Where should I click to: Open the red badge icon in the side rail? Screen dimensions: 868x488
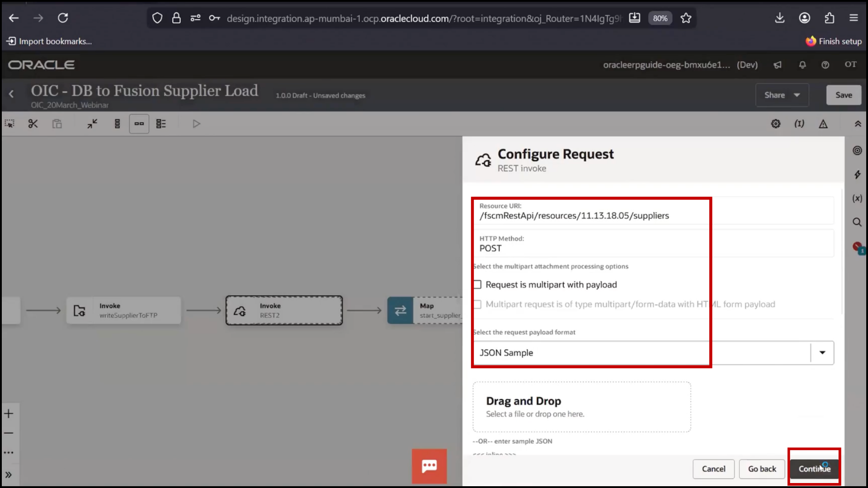pyautogui.click(x=858, y=248)
